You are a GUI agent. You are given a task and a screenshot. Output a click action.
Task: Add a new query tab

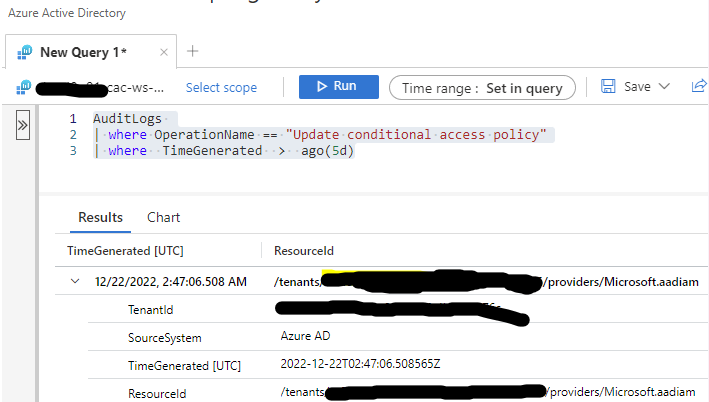193,51
